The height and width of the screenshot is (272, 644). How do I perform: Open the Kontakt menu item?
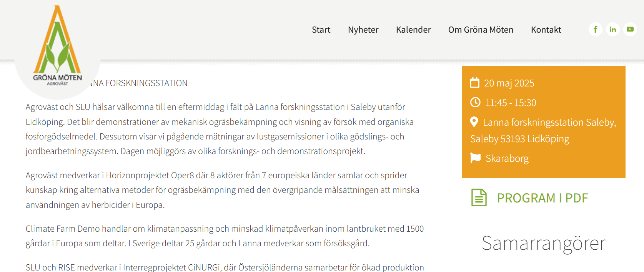click(546, 30)
